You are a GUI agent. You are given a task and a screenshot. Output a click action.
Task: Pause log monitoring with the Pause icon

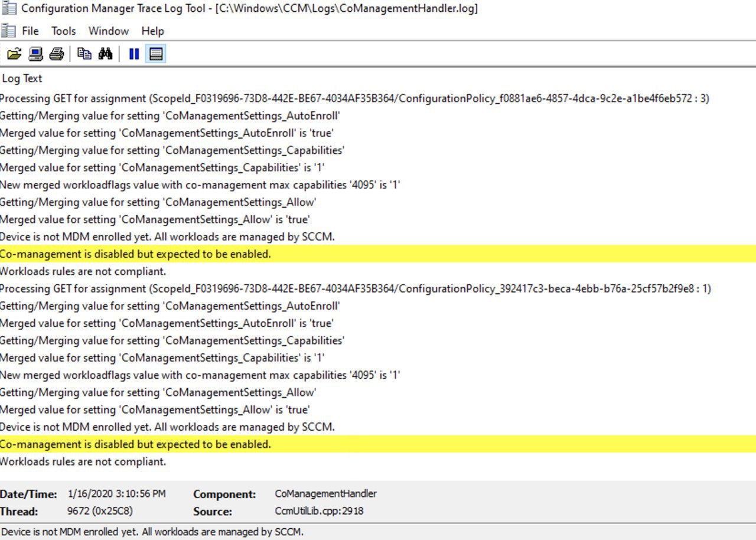coord(134,54)
